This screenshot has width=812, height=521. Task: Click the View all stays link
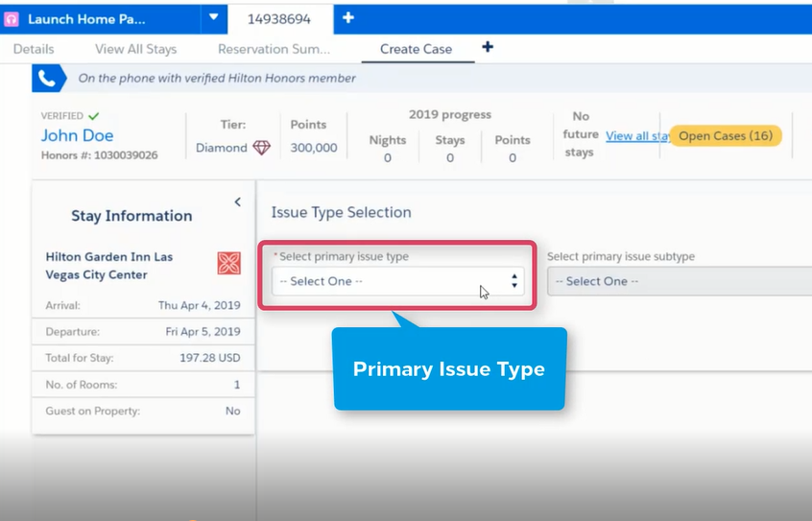[638, 135]
